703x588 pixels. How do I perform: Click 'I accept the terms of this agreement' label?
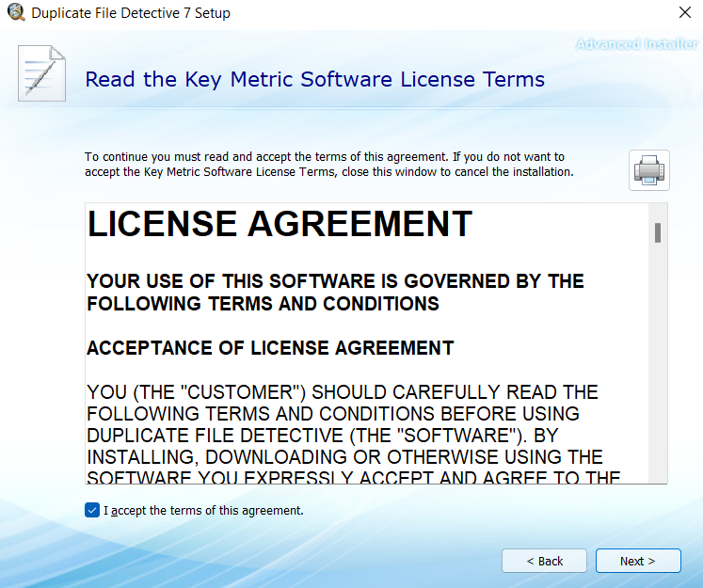[203, 511]
